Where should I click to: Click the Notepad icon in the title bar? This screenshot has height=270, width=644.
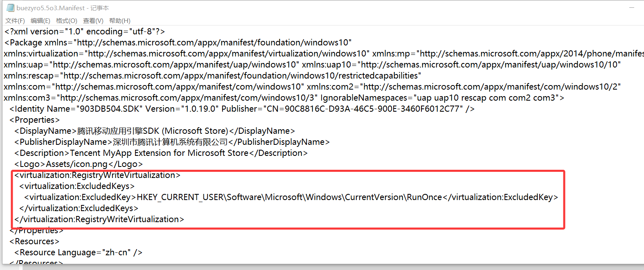click(9, 7)
